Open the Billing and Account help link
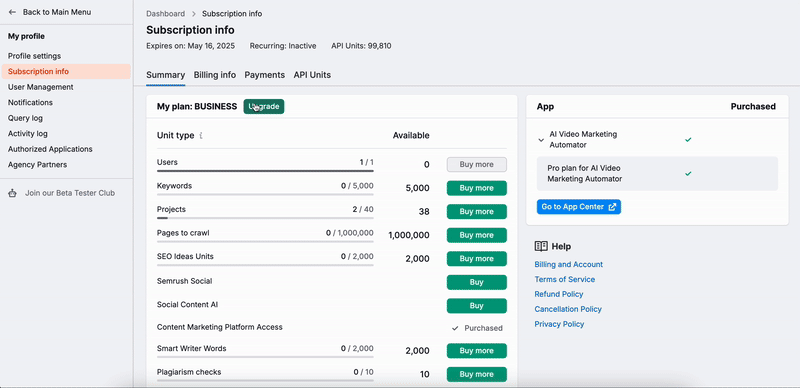This screenshot has width=800, height=388. [568, 264]
